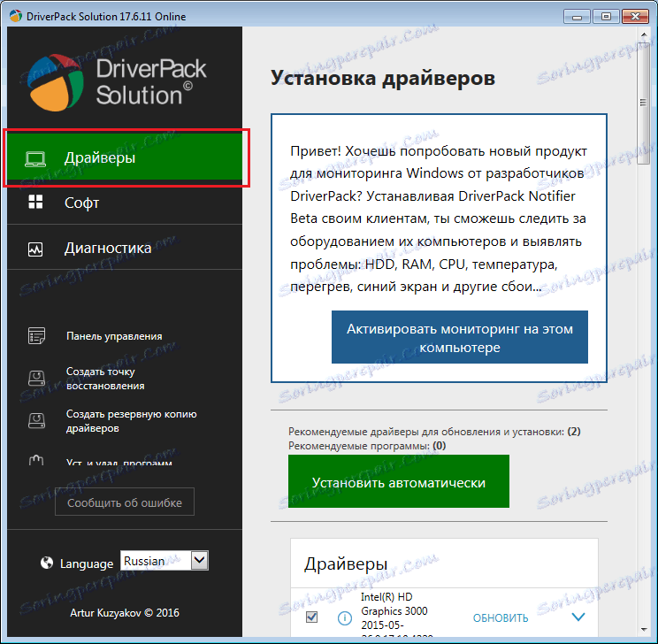Click the scrollbar down arrow

(643, 630)
